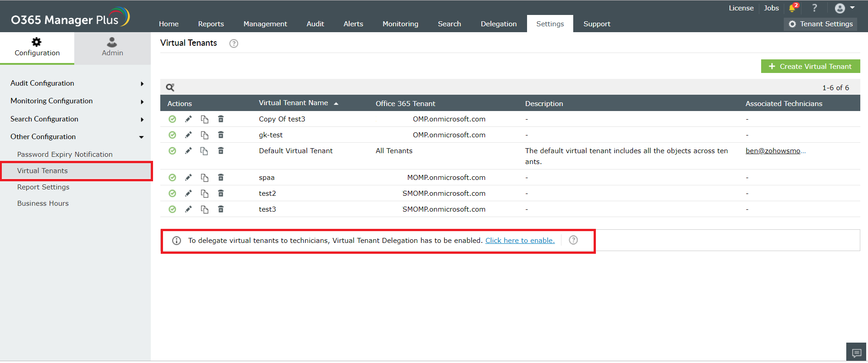Switch to the Management tab

tap(265, 24)
